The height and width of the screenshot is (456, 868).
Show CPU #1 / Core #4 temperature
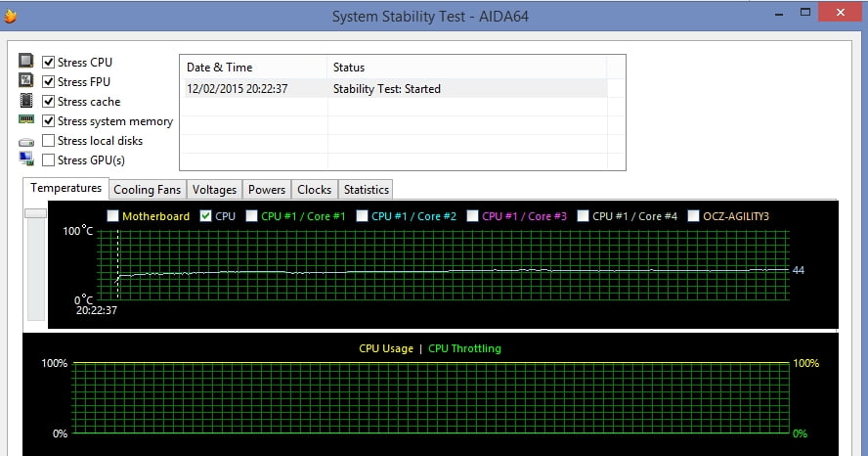[x=583, y=215]
